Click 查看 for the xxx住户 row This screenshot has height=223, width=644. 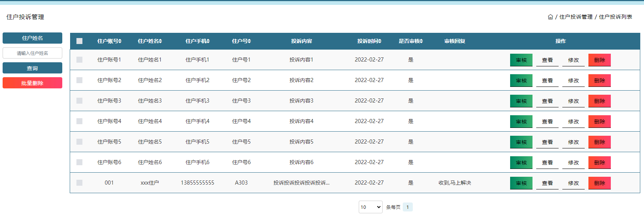pyautogui.click(x=547, y=183)
